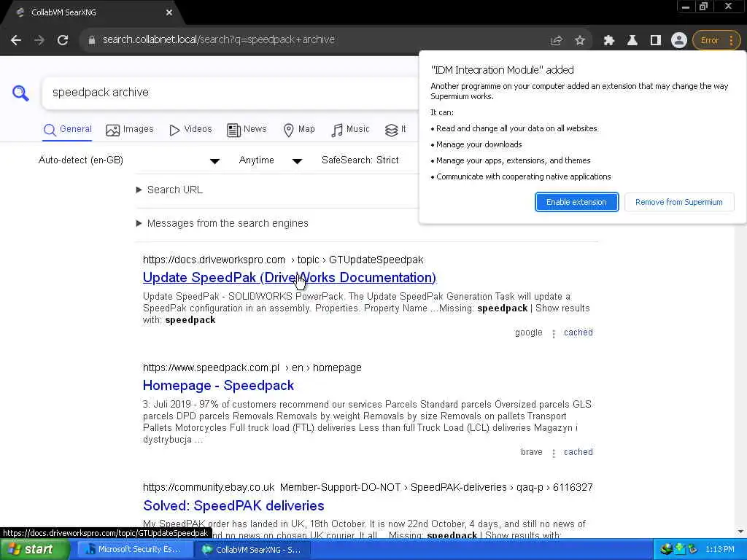Open the flask experiments icon
Image resolution: width=747 pixels, height=560 pixels.
[632, 41]
